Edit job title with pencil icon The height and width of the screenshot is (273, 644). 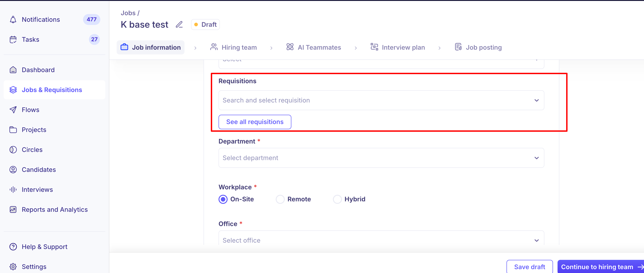[179, 24]
